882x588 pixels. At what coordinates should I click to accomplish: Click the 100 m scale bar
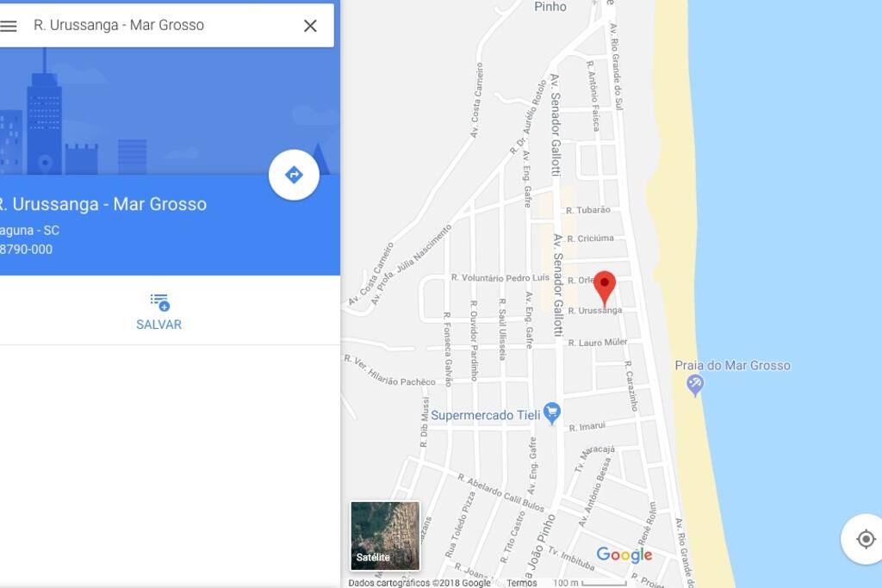pyautogui.click(x=590, y=583)
